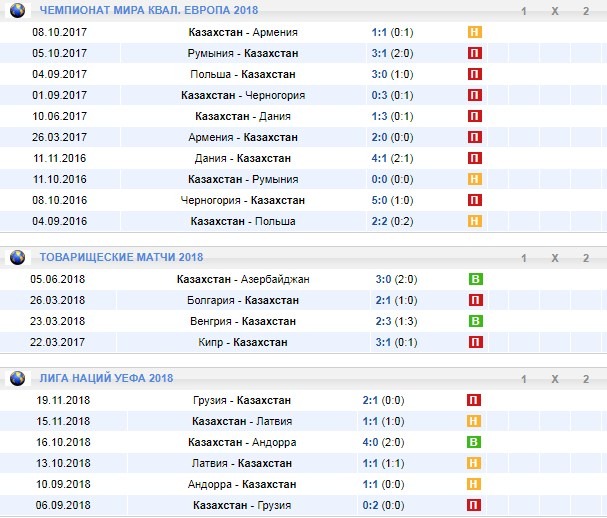Open match Казахстан - Армения
This screenshot has width=607, height=518.
click(243, 32)
